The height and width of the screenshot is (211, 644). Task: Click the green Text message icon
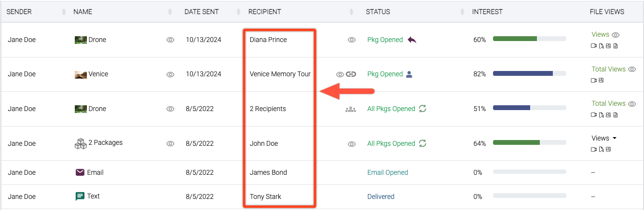80,197
